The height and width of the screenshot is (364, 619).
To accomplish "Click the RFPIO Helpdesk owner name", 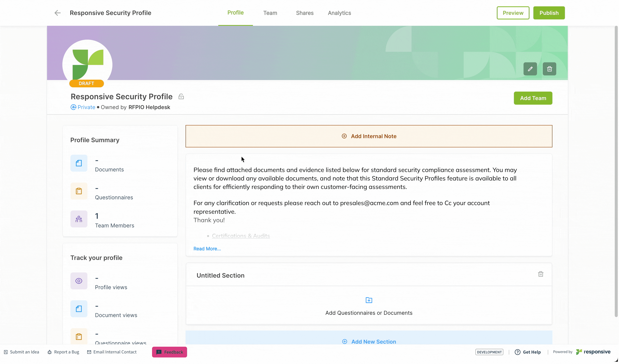I will click(x=149, y=107).
